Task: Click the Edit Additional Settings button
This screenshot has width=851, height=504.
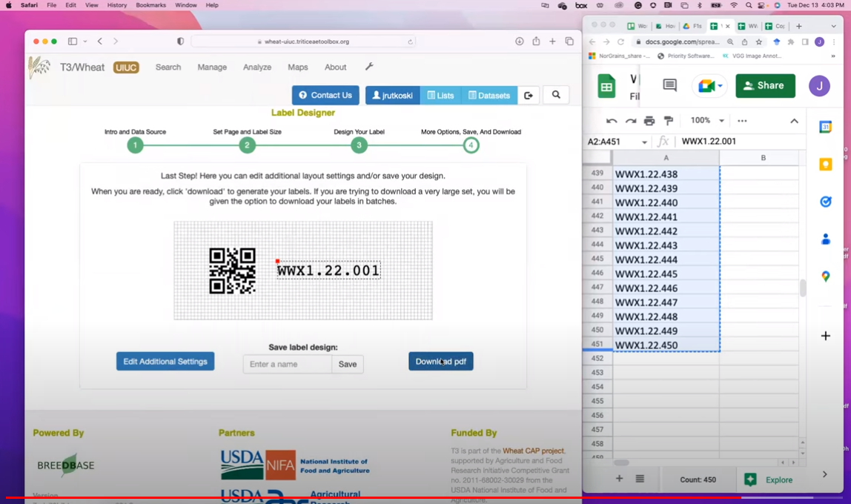Action: tap(165, 362)
